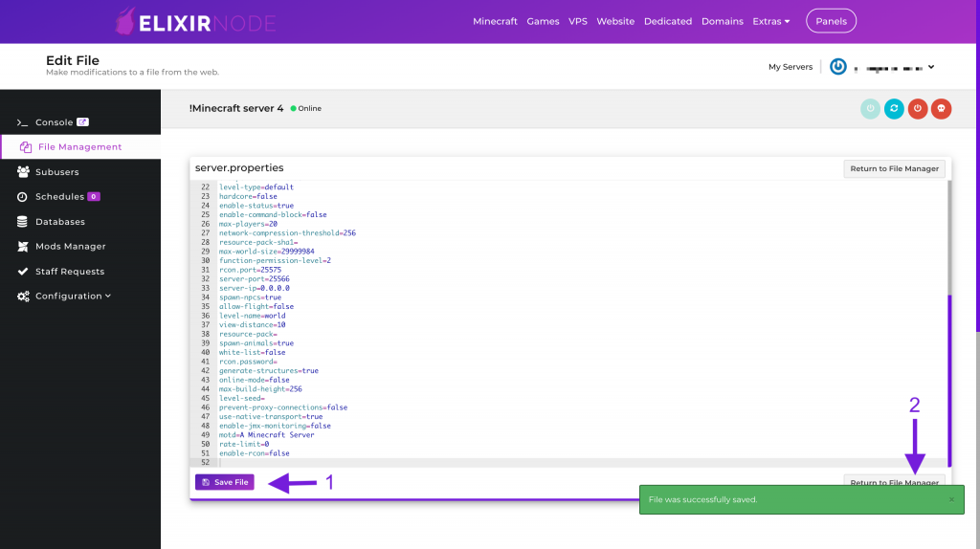980x549 pixels.
Task: Click the spawn-npcs=true line
Action: pos(250,297)
